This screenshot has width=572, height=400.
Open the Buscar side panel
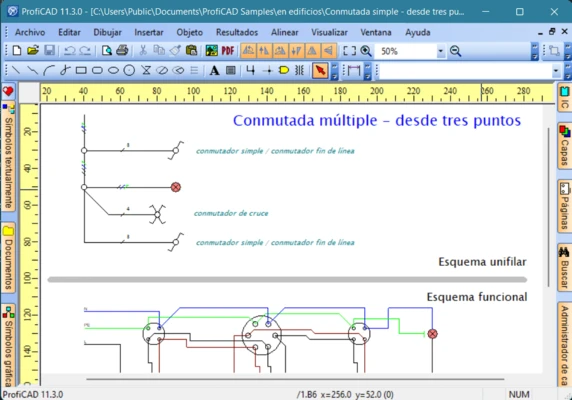click(564, 267)
